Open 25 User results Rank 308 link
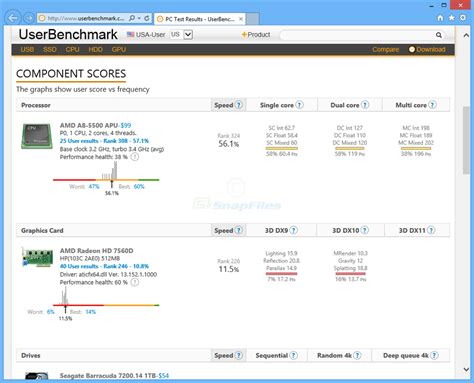Viewport: 474px width, 383px height. [104, 141]
